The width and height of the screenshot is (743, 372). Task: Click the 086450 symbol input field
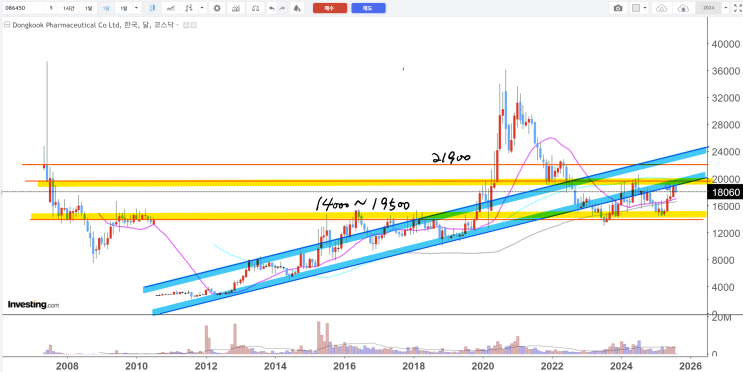[23, 8]
